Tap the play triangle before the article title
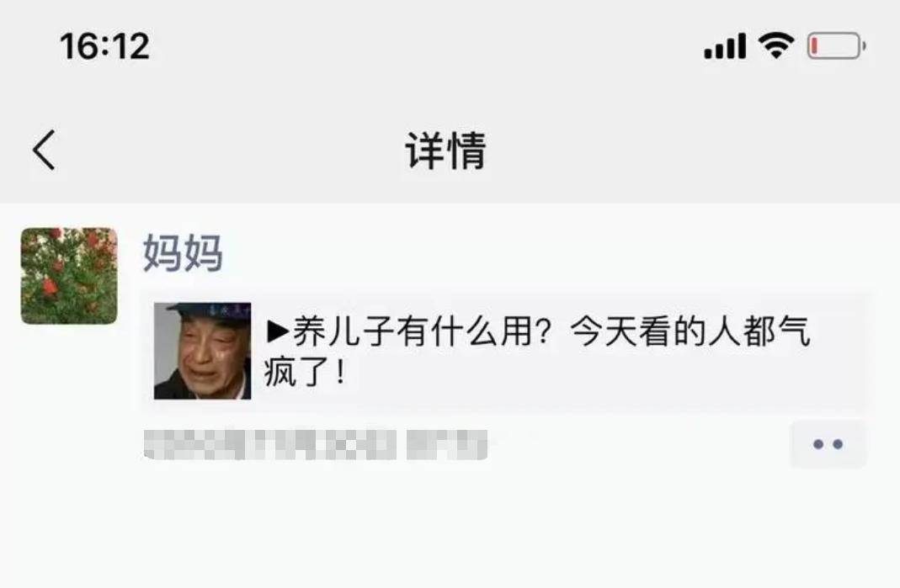The image size is (900, 588). (x=279, y=331)
